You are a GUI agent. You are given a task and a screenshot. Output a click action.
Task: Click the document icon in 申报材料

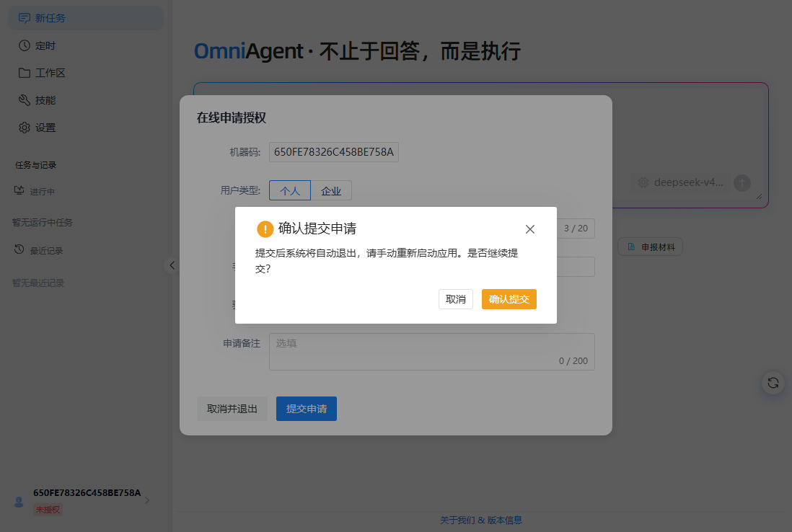[x=631, y=247]
